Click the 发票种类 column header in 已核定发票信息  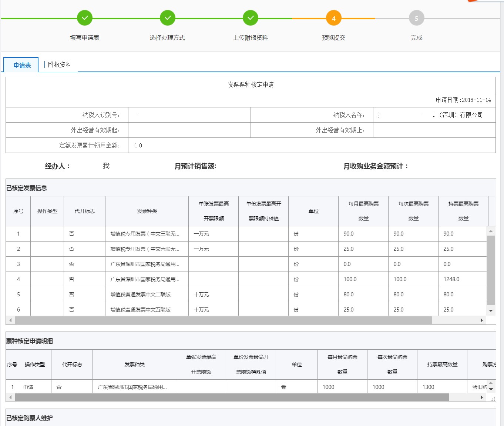pyautogui.click(x=147, y=211)
